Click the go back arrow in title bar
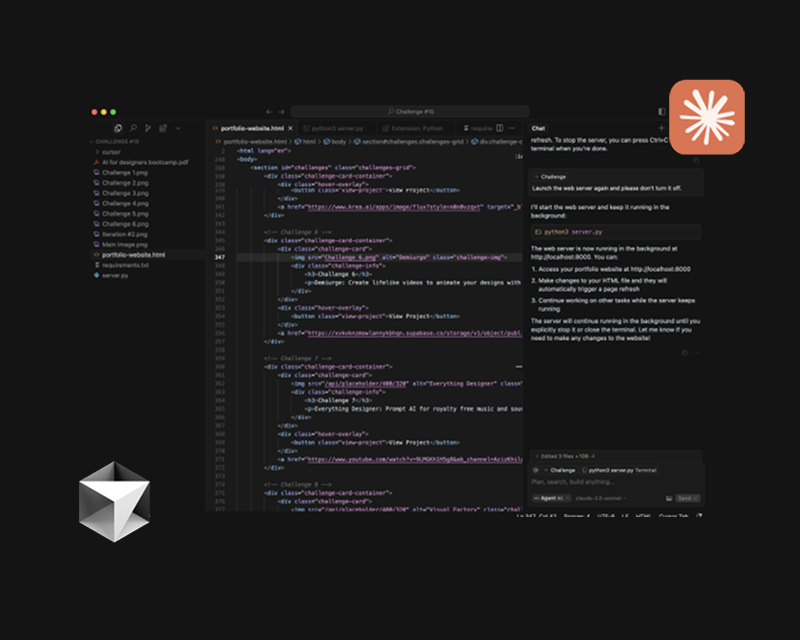This screenshot has width=800, height=640. click(269, 111)
